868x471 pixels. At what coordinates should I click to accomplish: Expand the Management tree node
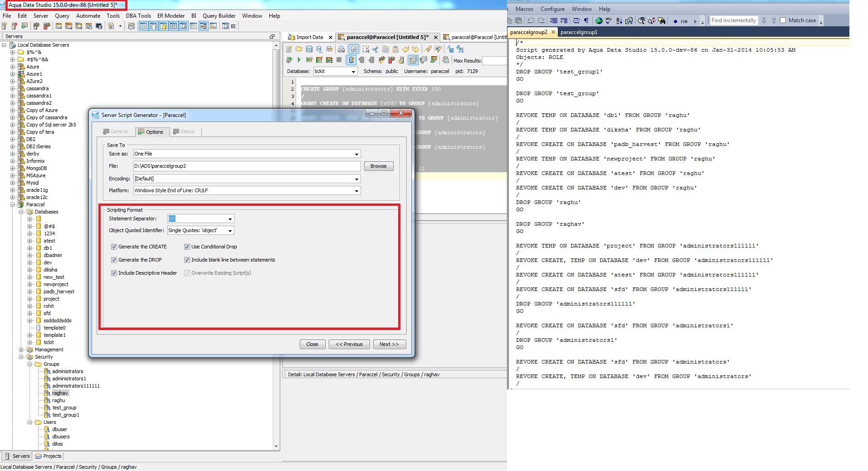pyautogui.click(x=21, y=350)
